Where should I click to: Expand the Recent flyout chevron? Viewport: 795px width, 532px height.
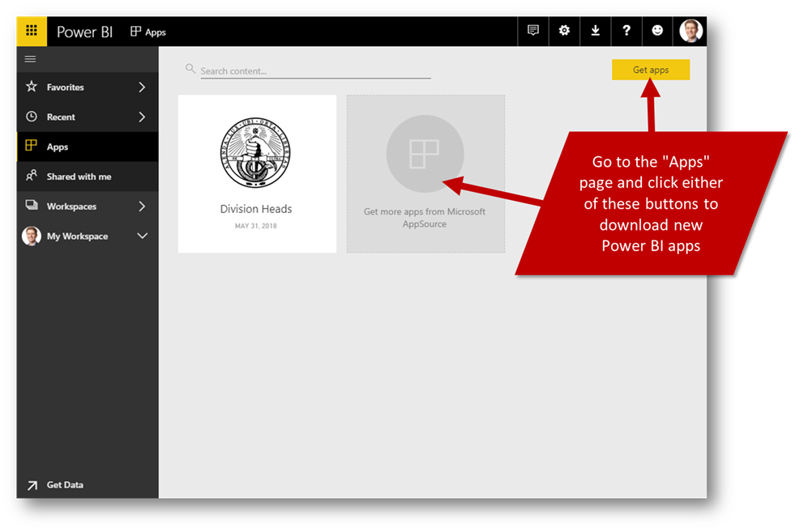coord(142,117)
